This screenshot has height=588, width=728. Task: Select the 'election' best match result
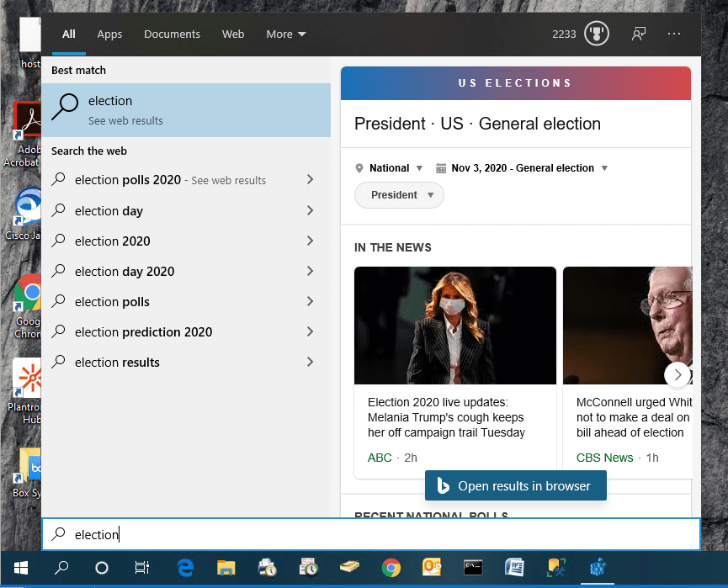[186, 110]
